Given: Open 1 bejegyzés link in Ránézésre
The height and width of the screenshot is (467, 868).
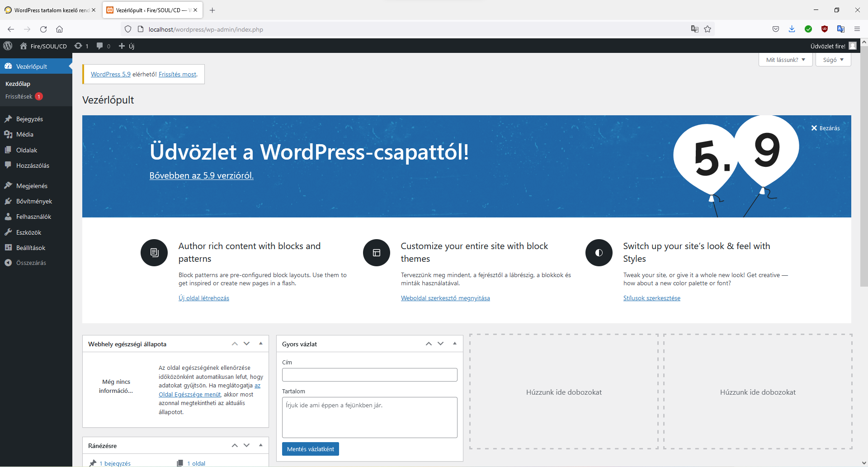Looking at the screenshot, I should pyautogui.click(x=115, y=463).
